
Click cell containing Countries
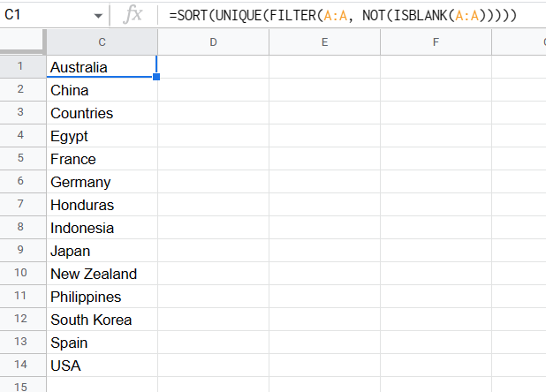102,113
